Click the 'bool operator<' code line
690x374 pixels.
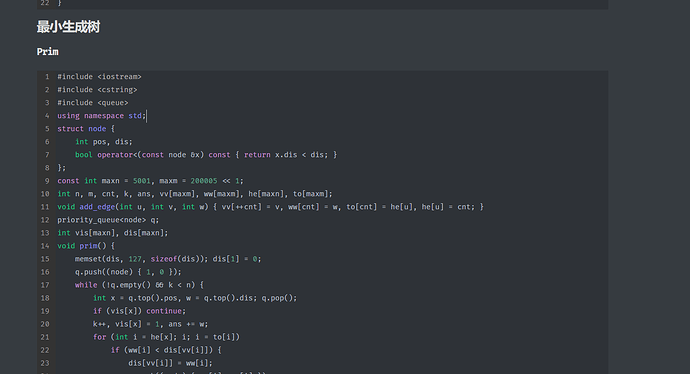tap(206, 155)
